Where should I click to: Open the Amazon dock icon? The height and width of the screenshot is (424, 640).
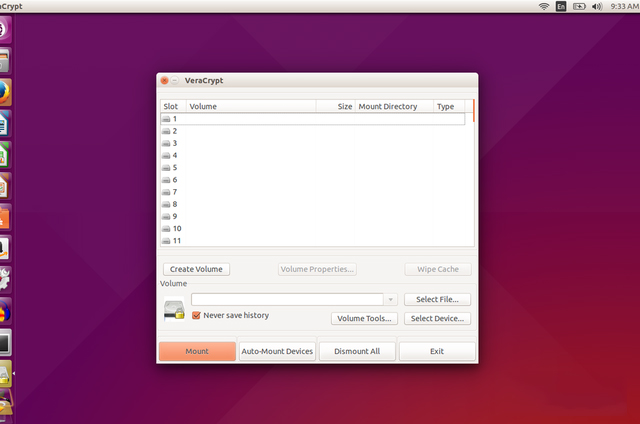(4, 249)
